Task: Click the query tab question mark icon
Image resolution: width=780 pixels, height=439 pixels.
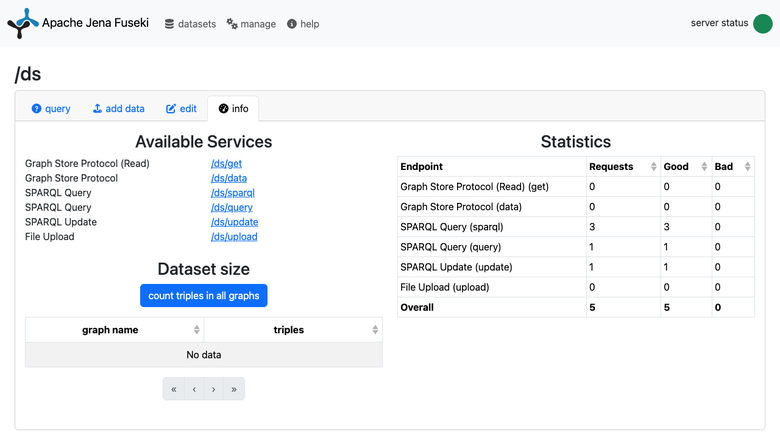Action: [x=36, y=108]
